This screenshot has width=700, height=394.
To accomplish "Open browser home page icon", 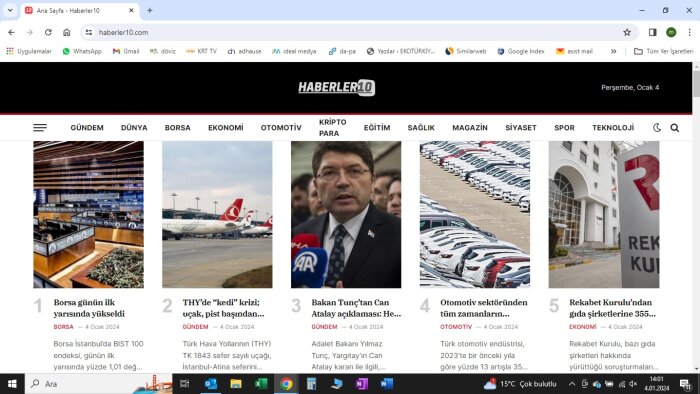I will [x=67, y=32].
